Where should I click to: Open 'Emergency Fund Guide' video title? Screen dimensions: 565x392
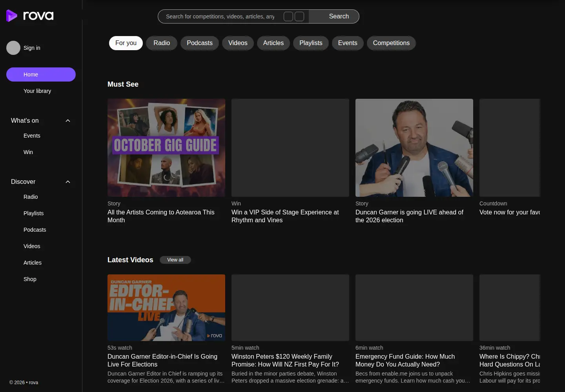coord(405,360)
